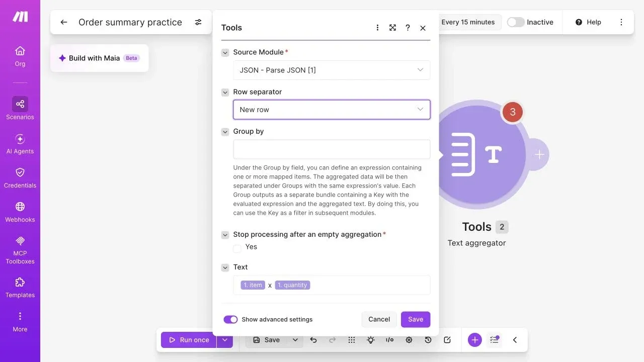Run the scenario once

(x=189, y=340)
